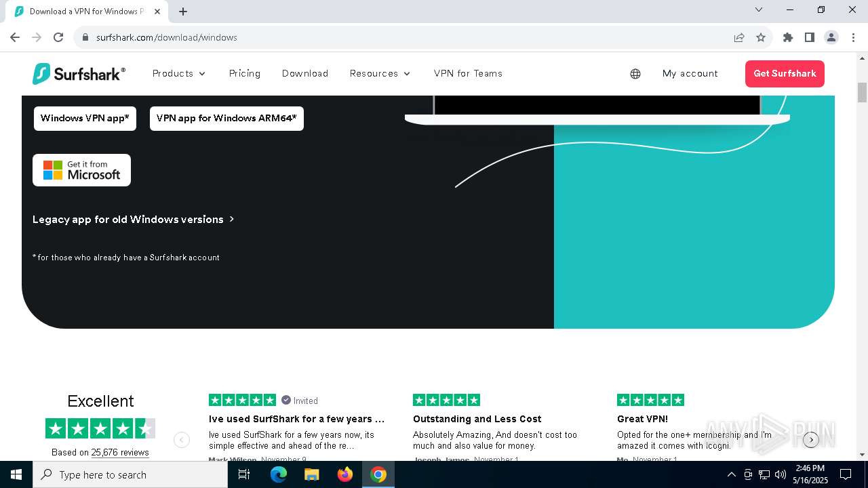View site information lock icon

[85, 37]
